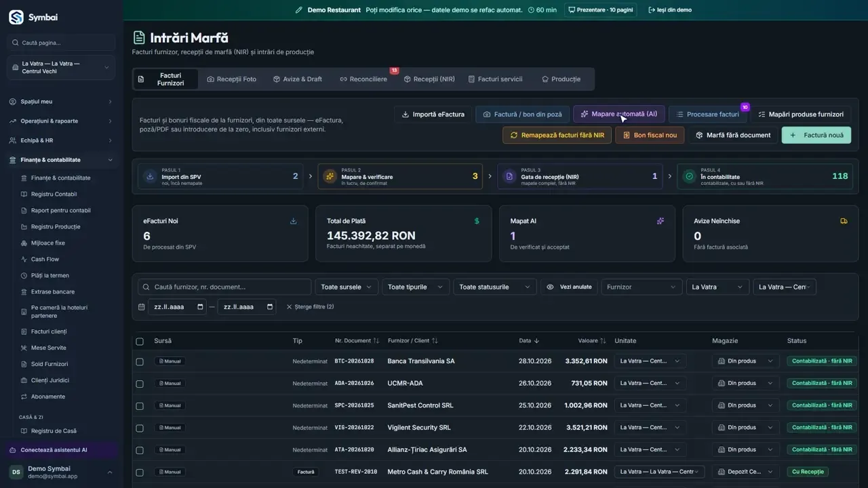Check the Banca Transilvania SA row checkbox
Screen dimensions: 868x488
[140, 362]
